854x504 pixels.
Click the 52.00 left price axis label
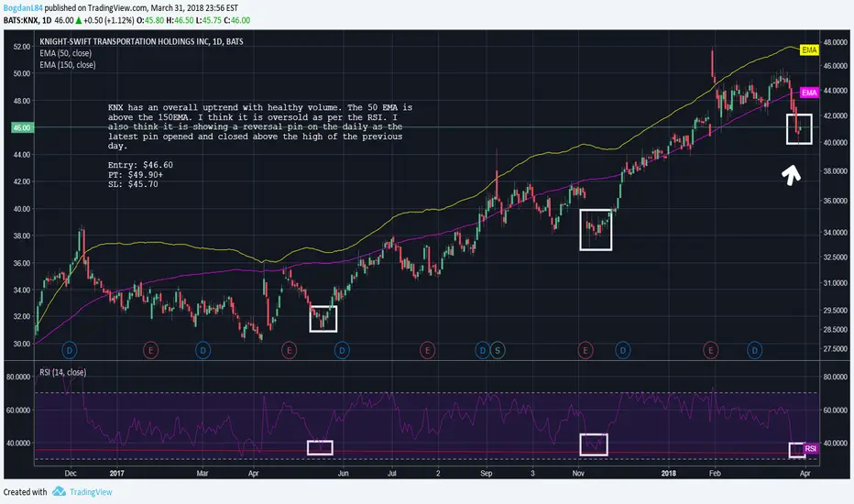click(22, 47)
